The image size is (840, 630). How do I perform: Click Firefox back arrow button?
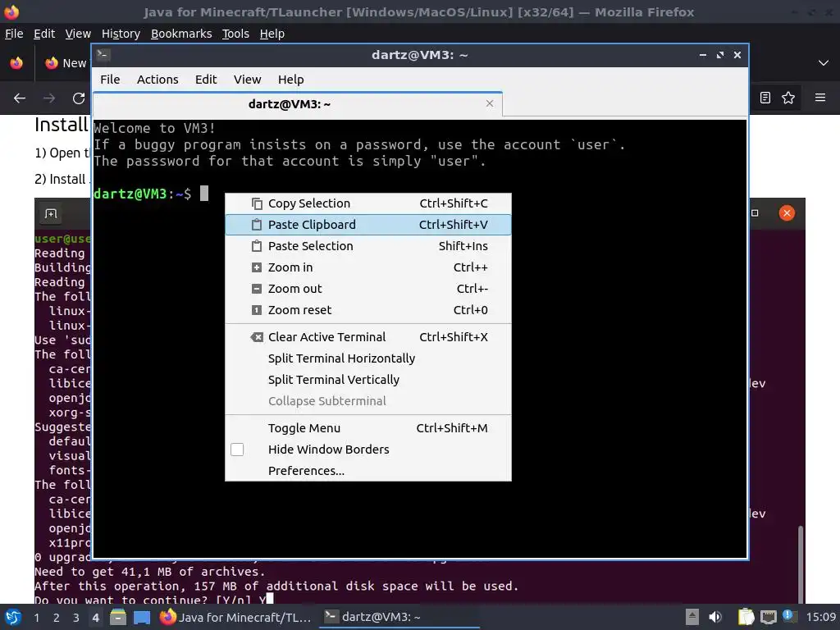pyautogui.click(x=20, y=98)
